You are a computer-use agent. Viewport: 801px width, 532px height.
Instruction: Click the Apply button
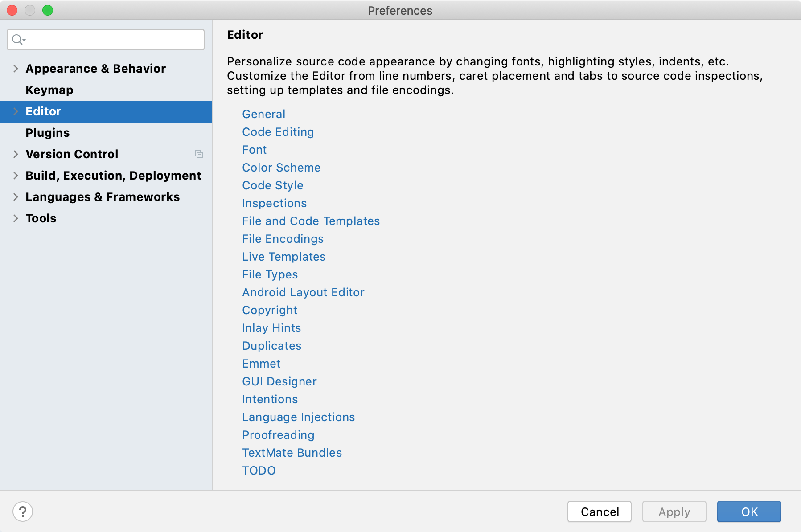674,512
